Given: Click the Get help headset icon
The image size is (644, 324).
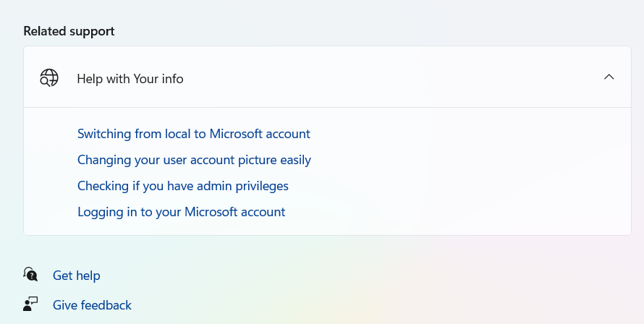Looking at the screenshot, I should pyautogui.click(x=30, y=274).
